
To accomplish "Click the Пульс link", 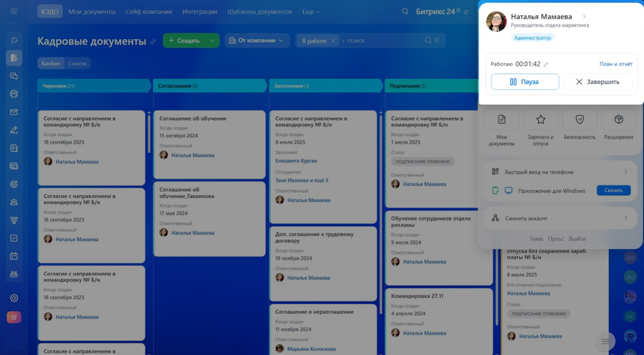I will click(556, 239).
